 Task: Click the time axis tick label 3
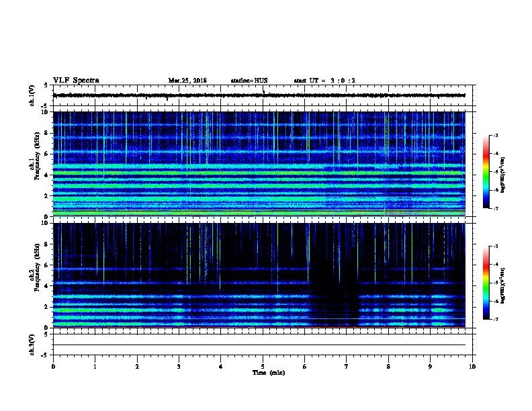179,367
